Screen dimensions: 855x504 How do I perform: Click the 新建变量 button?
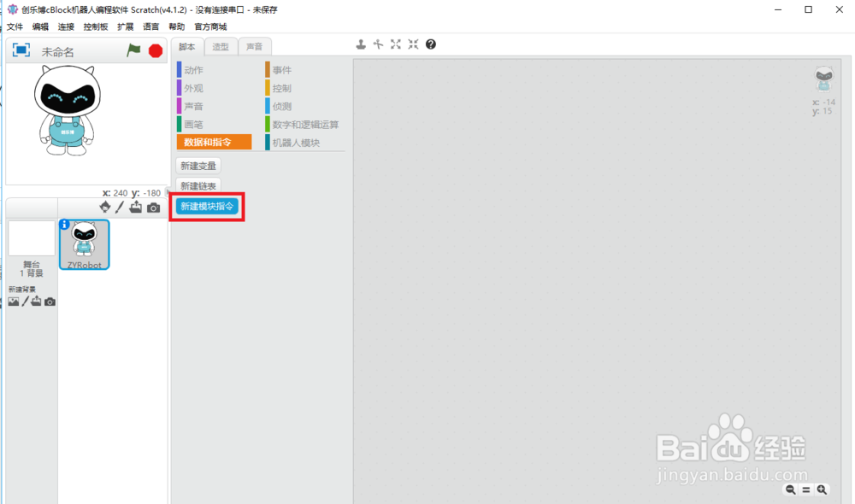pyautogui.click(x=198, y=165)
